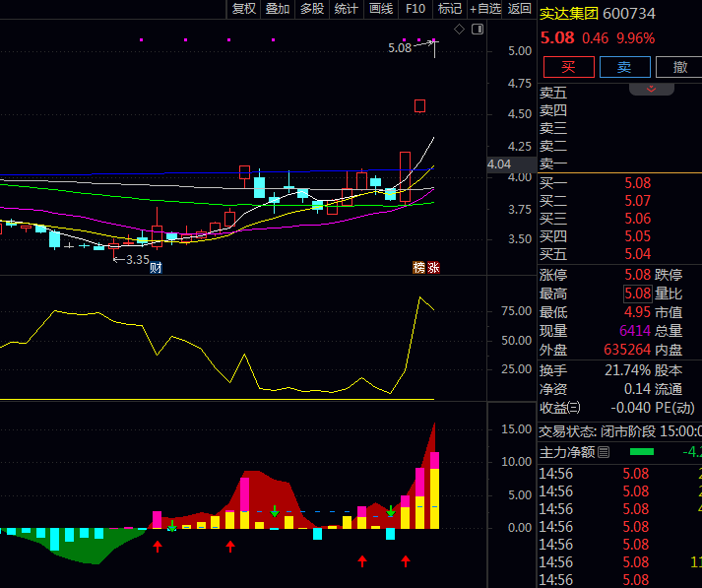The image size is (702, 588).
Task: Click the 榜 ranking badge icon
Action: (418, 268)
